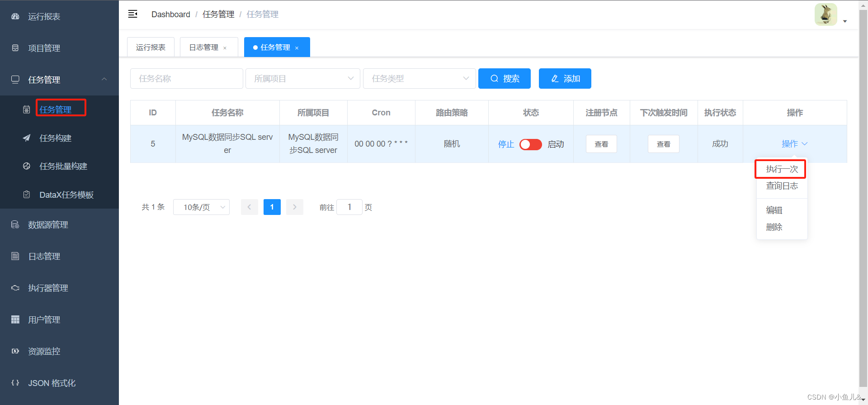Open 任务构建 in sidebar
Viewport: 868px width, 405px height.
pyautogui.click(x=59, y=138)
